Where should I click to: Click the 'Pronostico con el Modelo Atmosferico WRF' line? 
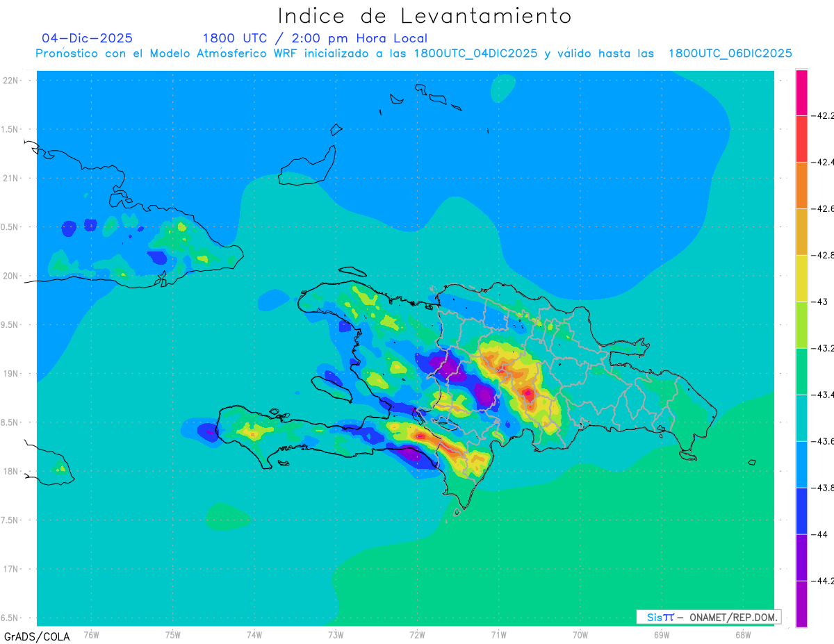(x=414, y=53)
